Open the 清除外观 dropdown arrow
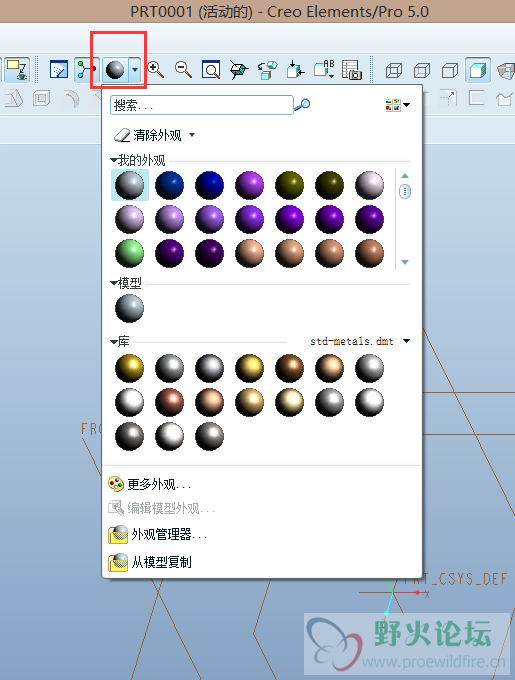The height and width of the screenshot is (680, 515). coord(192,135)
